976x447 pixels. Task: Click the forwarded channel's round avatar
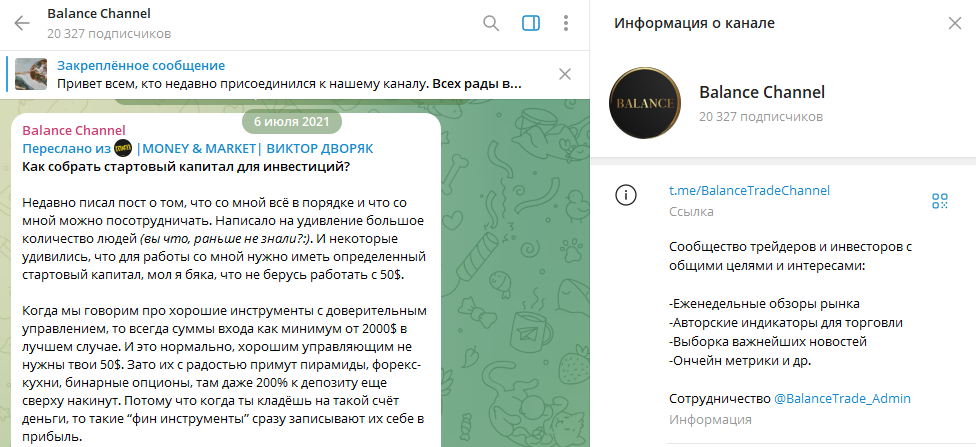123,149
